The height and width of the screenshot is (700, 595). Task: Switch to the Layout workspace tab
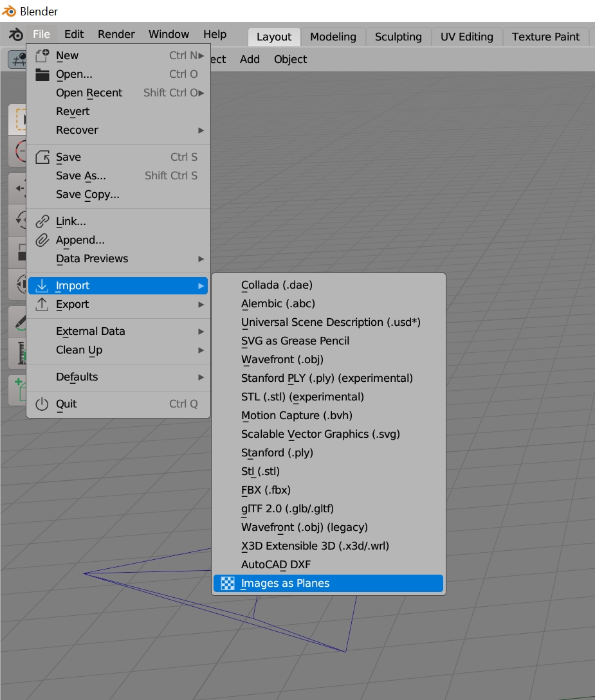[x=274, y=37]
